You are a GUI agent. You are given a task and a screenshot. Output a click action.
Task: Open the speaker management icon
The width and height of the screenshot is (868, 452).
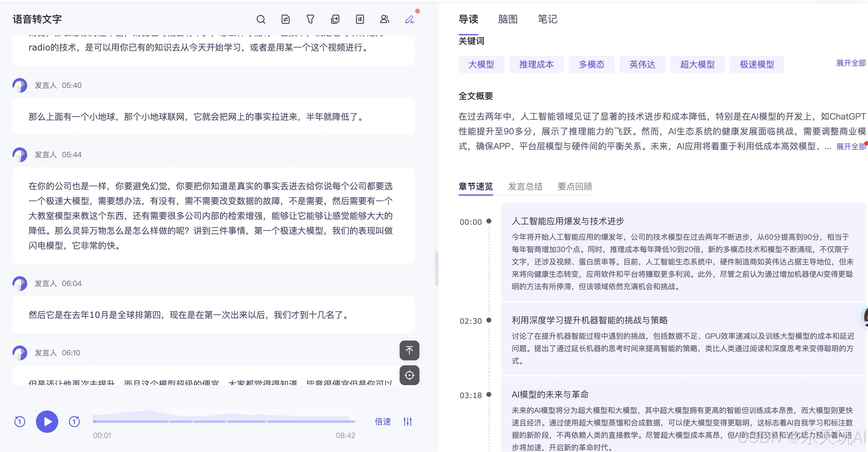point(384,20)
